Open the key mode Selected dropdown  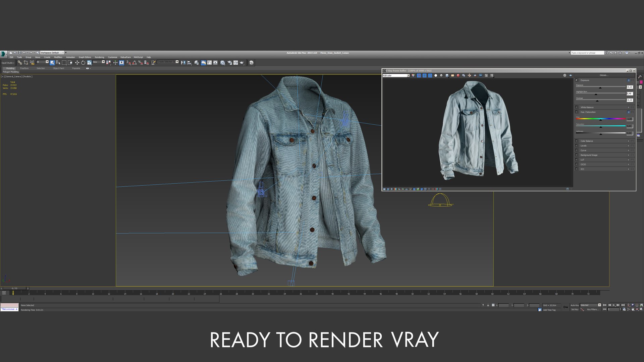pyautogui.click(x=591, y=305)
